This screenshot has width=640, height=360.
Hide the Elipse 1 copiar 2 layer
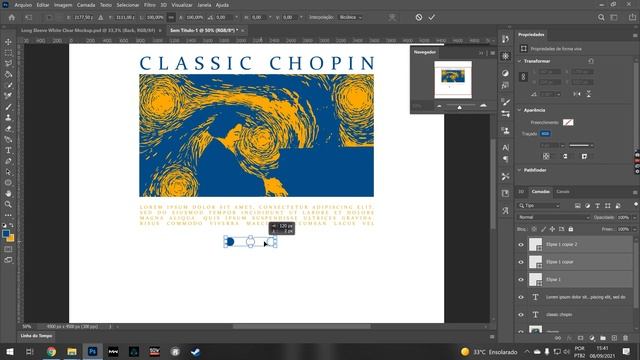[521, 244]
